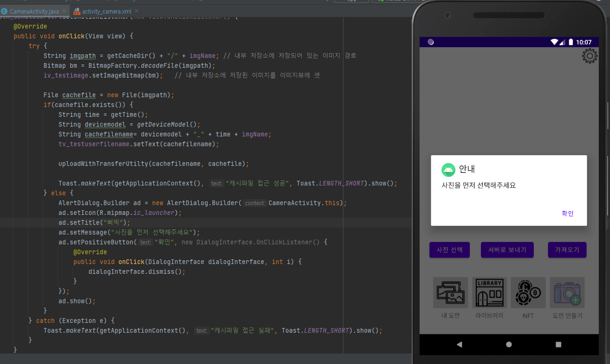Screen dimensions: 610x364
Task: Click the } else { line
Action: click(58, 193)
